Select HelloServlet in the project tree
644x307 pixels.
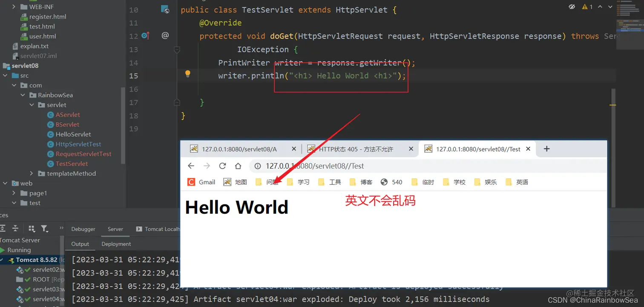pyautogui.click(x=73, y=134)
